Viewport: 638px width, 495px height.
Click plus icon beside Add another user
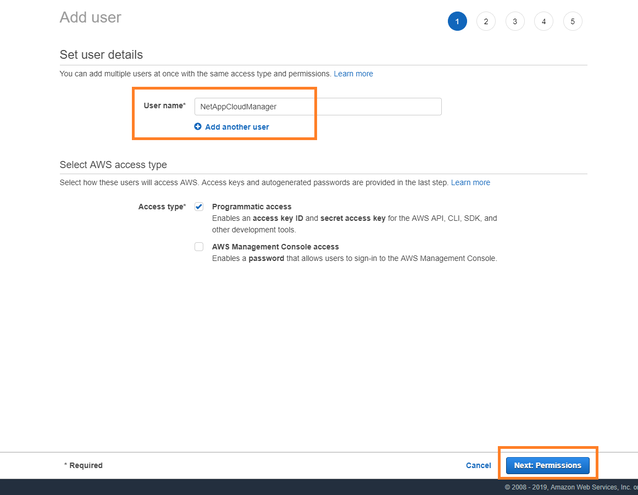[198, 127]
